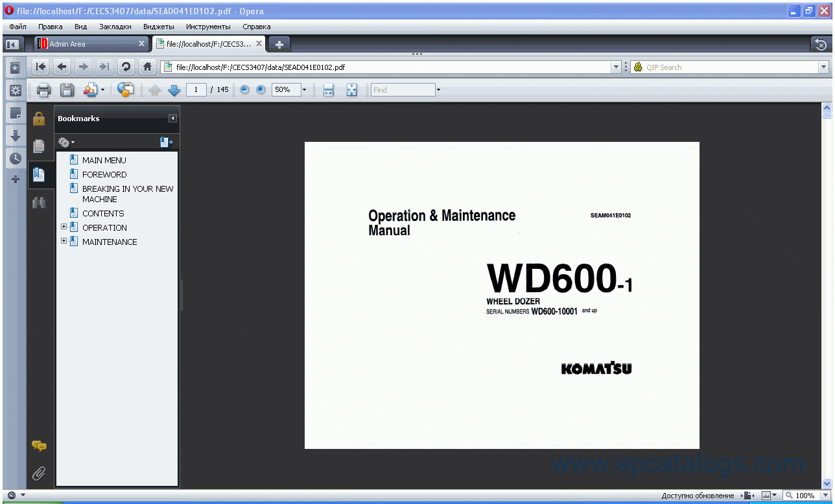The width and height of the screenshot is (835, 504).
Task: Click the Home button in address bar
Action: (148, 67)
